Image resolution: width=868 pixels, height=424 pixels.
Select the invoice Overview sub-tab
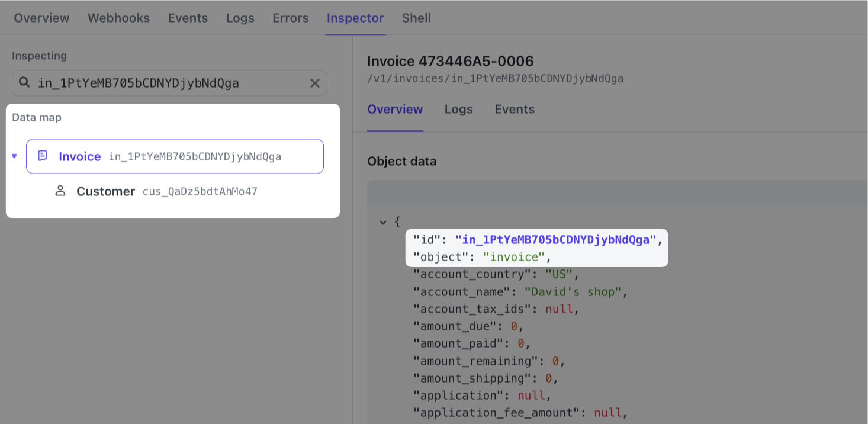395,109
